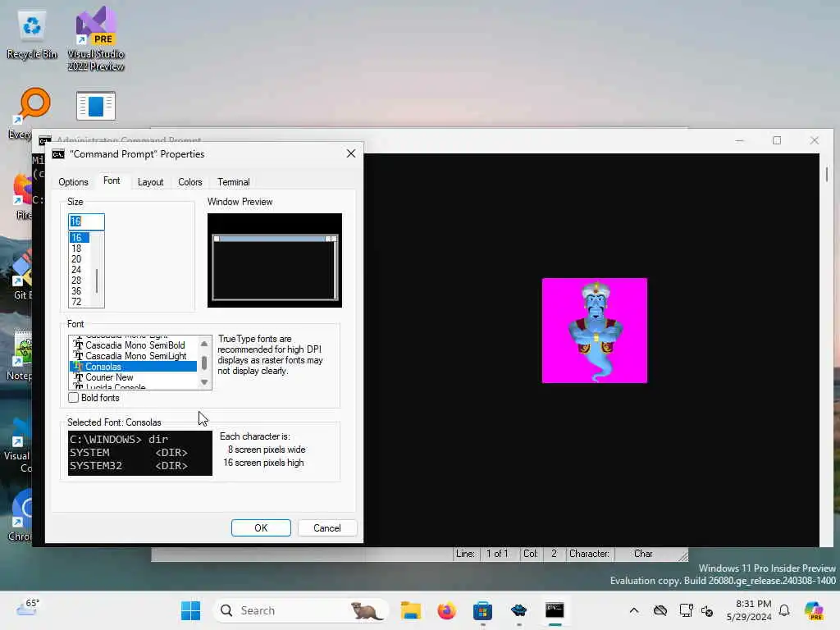Maximize the Administrator Command Prompt window
Image resolution: width=840 pixels, height=630 pixels.
tap(777, 140)
